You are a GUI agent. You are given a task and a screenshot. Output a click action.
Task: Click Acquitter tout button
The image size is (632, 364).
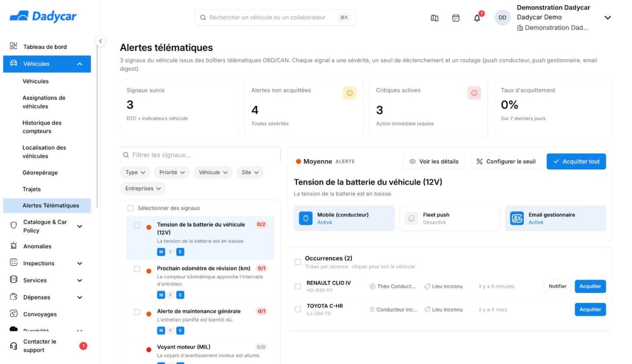click(576, 161)
